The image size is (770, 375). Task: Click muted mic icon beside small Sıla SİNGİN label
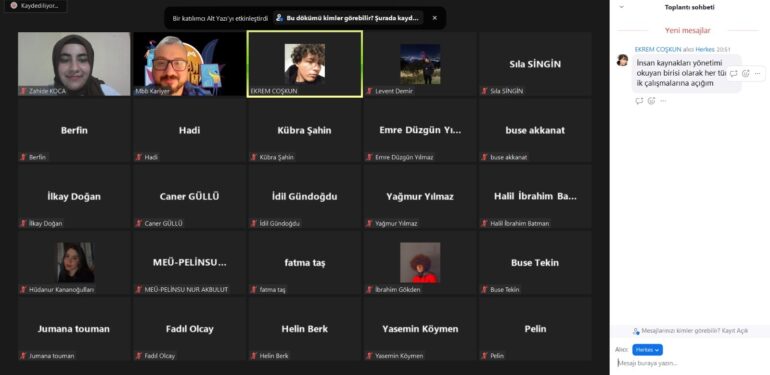484,91
